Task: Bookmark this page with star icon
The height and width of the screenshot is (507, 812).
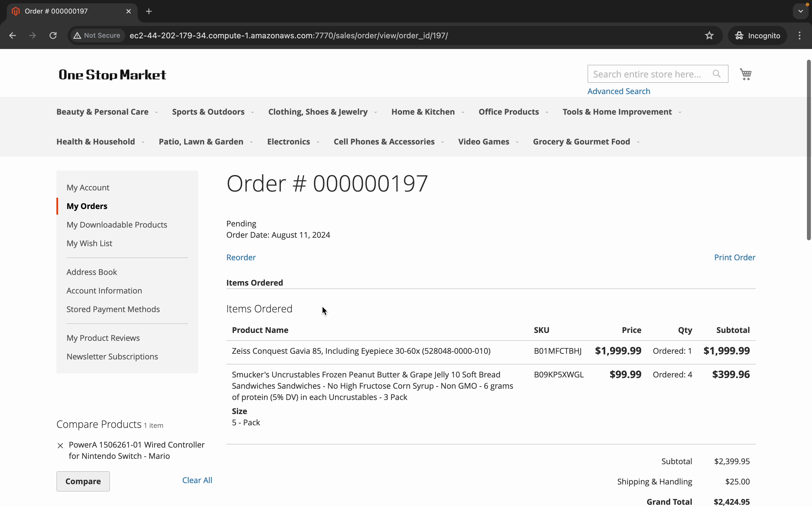Action: [709, 35]
